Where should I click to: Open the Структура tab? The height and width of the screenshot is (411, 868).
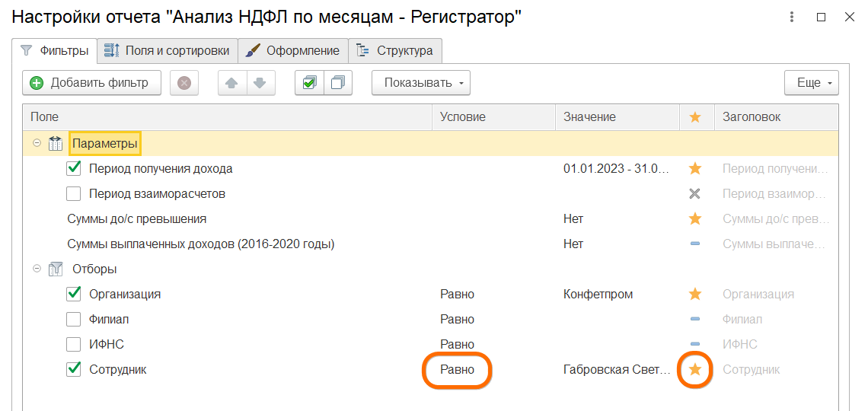tap(396, 51)
